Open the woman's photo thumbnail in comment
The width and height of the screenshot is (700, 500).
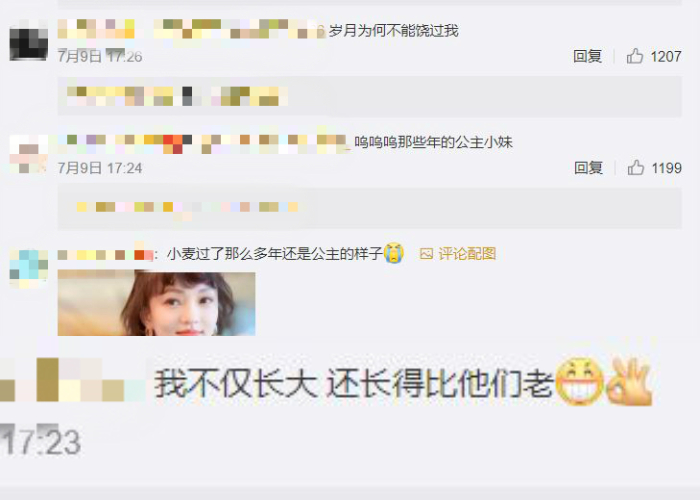coord(156,303)
